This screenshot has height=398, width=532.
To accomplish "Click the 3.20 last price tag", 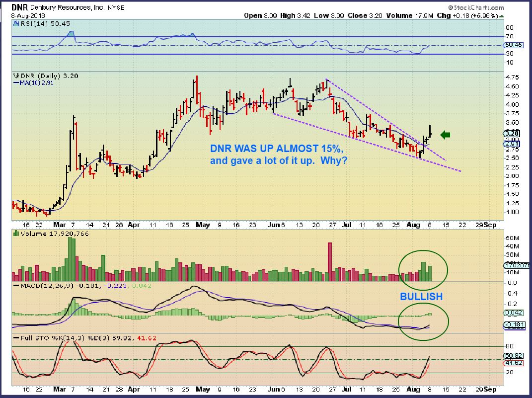I will pos(512,134).
